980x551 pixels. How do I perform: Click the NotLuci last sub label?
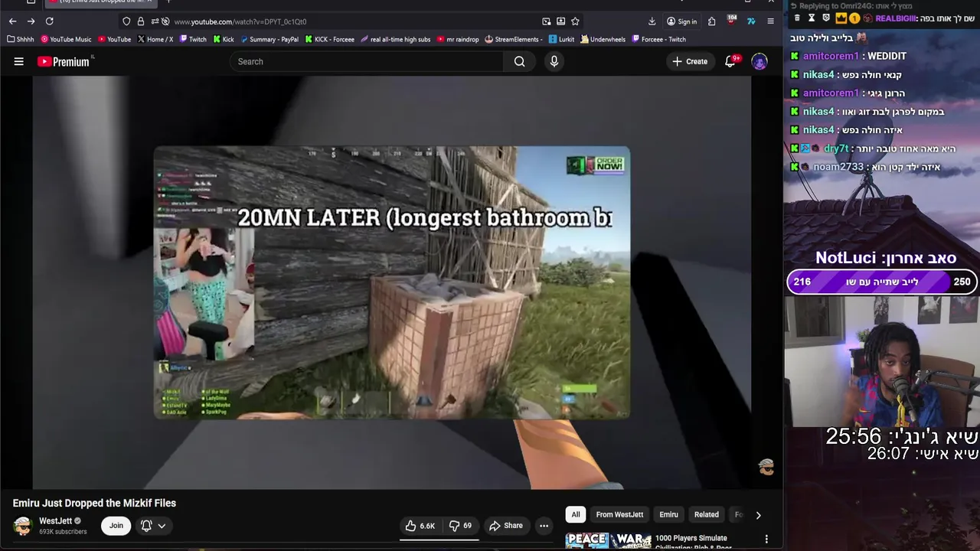coord(886,258)
